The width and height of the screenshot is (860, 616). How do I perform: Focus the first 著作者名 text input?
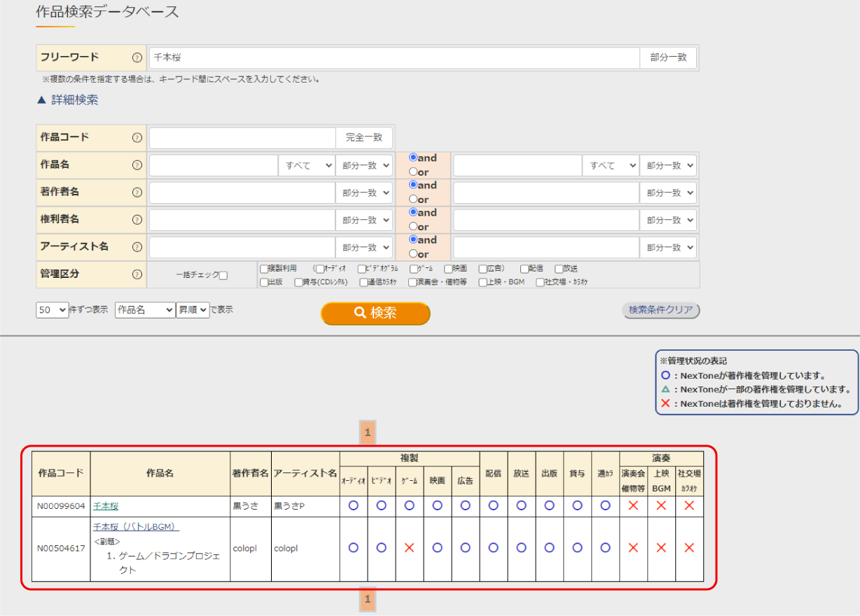tap(242, 192)
